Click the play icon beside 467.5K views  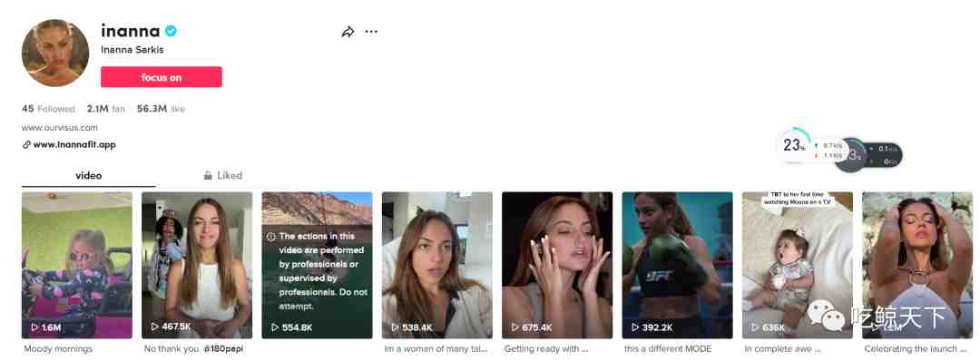point(155,327)
